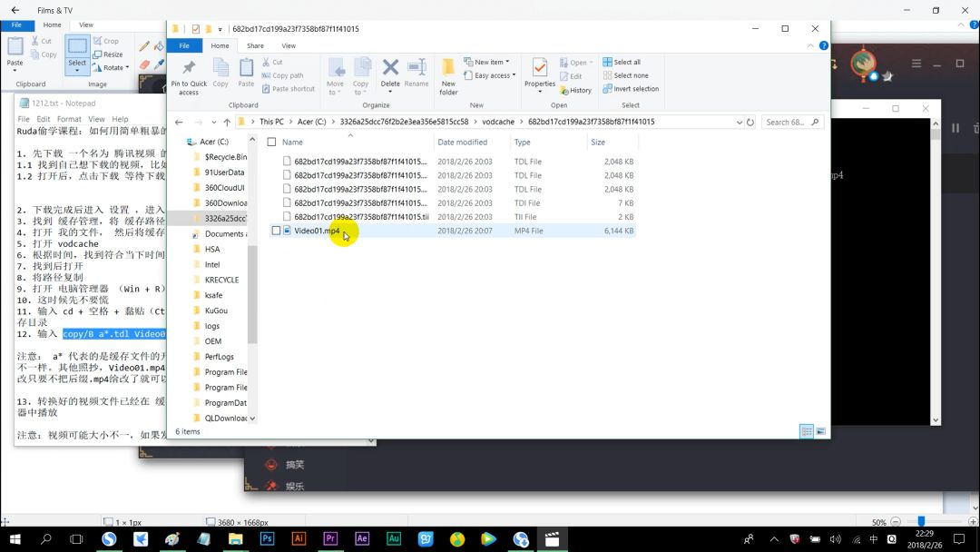The height and width of the screenshot is (552, 980).
Task: Click This PC in the address breadcrumb
Action: (x=271, y=122)
